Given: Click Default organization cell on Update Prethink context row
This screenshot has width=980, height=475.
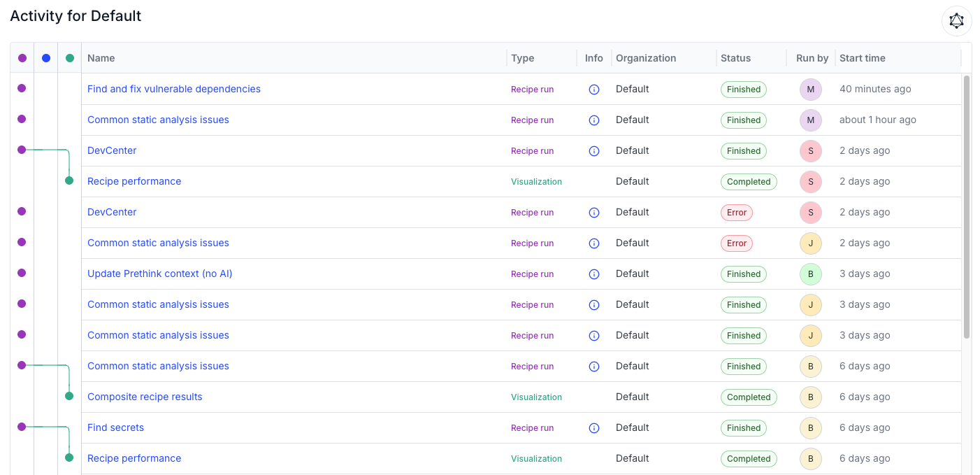Looking at the screenshot, I should pos(633,274).
